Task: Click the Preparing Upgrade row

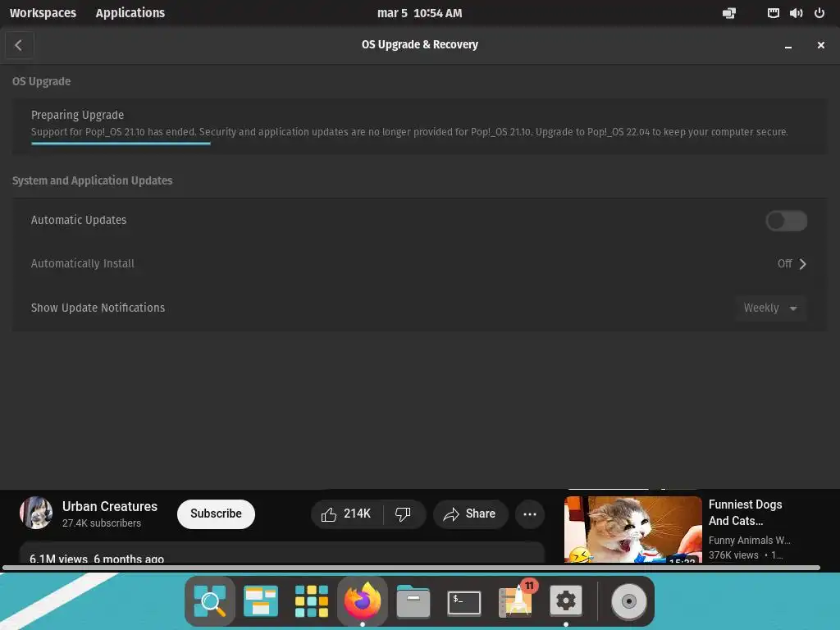Action: [419, 126]
